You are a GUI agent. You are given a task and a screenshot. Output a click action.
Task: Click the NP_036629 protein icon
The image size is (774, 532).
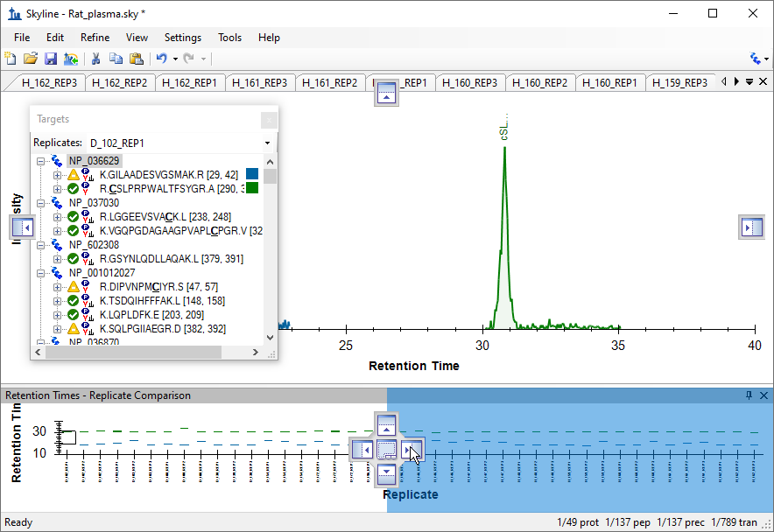[56, 161]
